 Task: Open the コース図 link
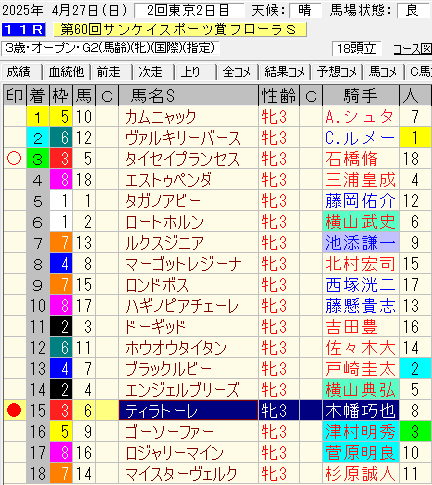click(412, 49)
